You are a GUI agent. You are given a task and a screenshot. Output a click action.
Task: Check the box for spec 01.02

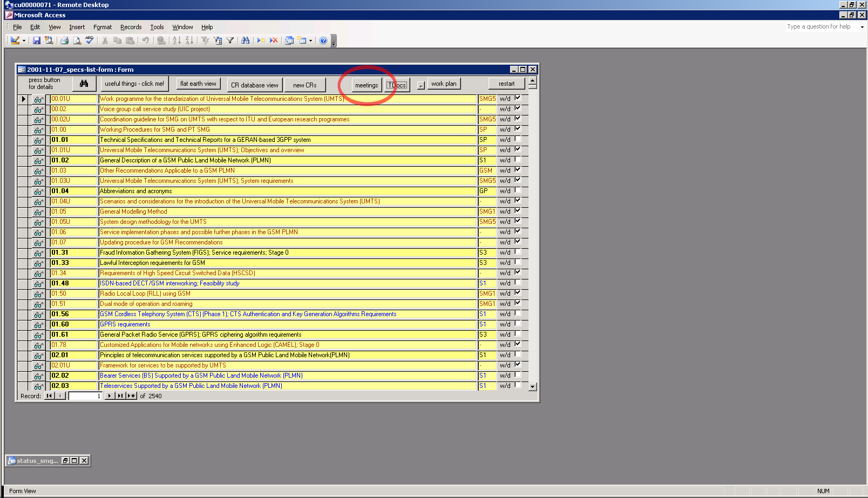[x=518, y=160]
